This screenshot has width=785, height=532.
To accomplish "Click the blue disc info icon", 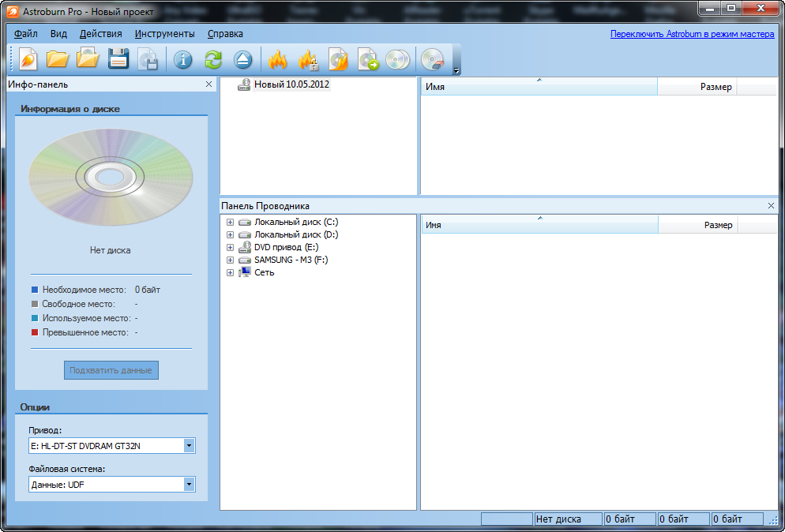I will (183, 59).
